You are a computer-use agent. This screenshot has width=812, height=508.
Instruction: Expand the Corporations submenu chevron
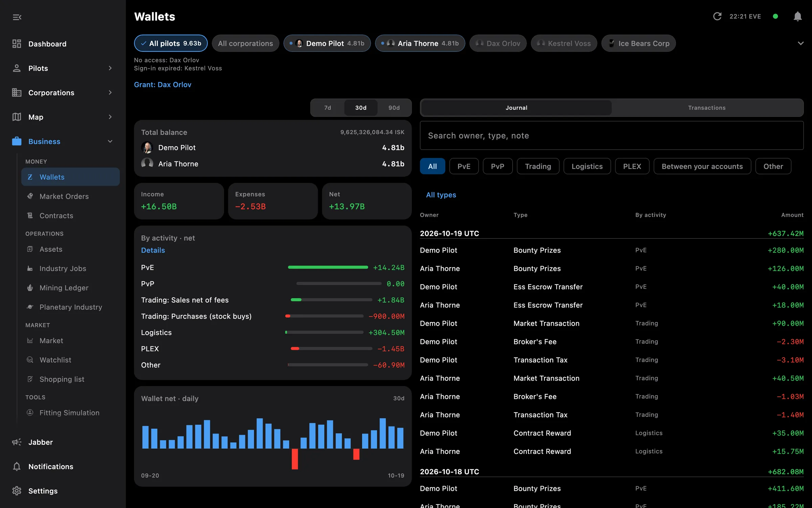click(110, 92)
